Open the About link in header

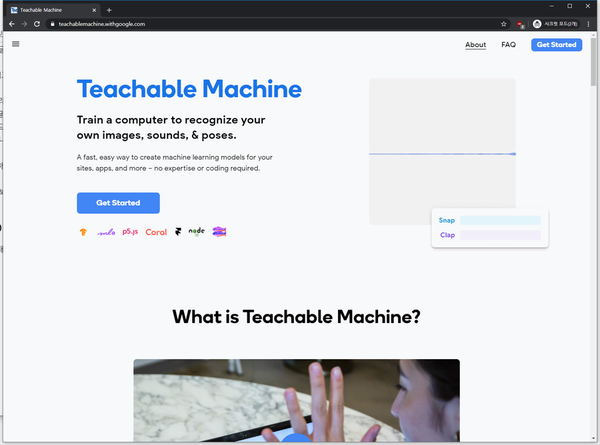(x=476, y=45)
